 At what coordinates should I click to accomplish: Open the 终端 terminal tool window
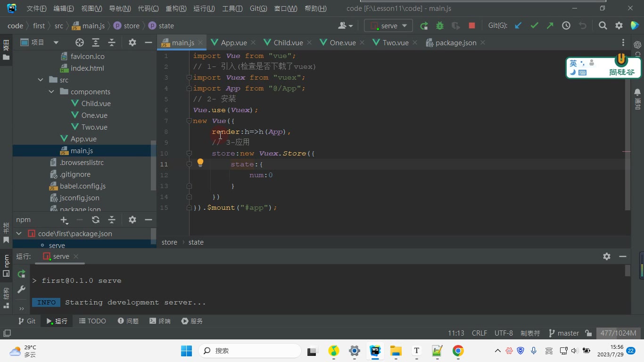(160, 321)
